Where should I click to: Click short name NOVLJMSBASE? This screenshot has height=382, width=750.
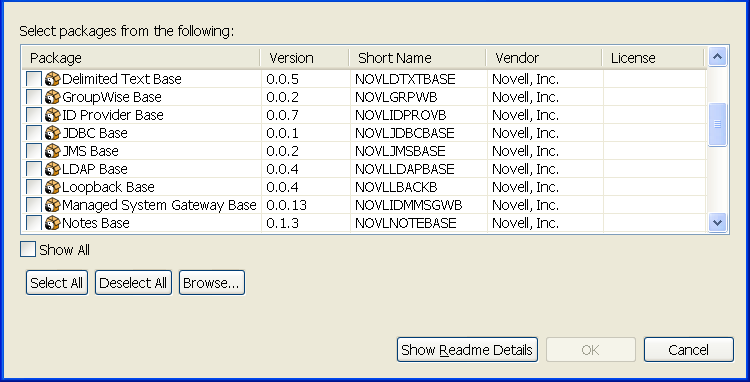pyautogui.click(x=400, y=151)
